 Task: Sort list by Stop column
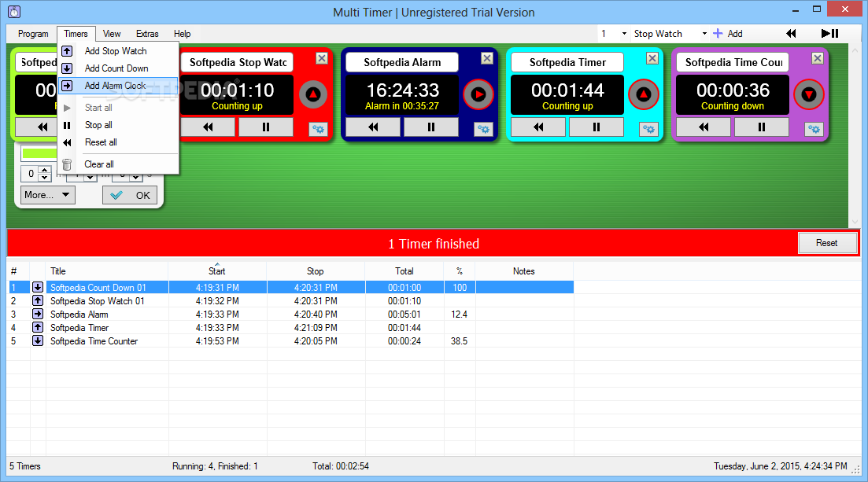tap(316, 271)
